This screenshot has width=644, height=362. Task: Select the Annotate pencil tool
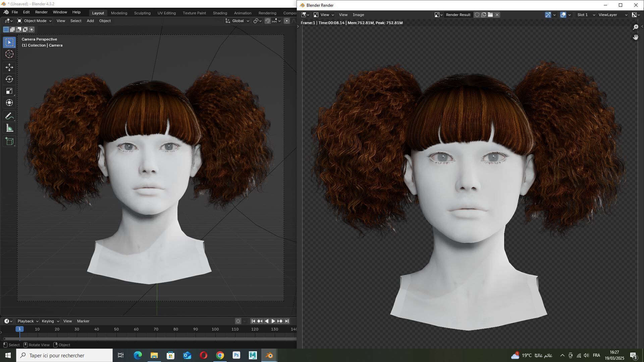tap(9, 116)
